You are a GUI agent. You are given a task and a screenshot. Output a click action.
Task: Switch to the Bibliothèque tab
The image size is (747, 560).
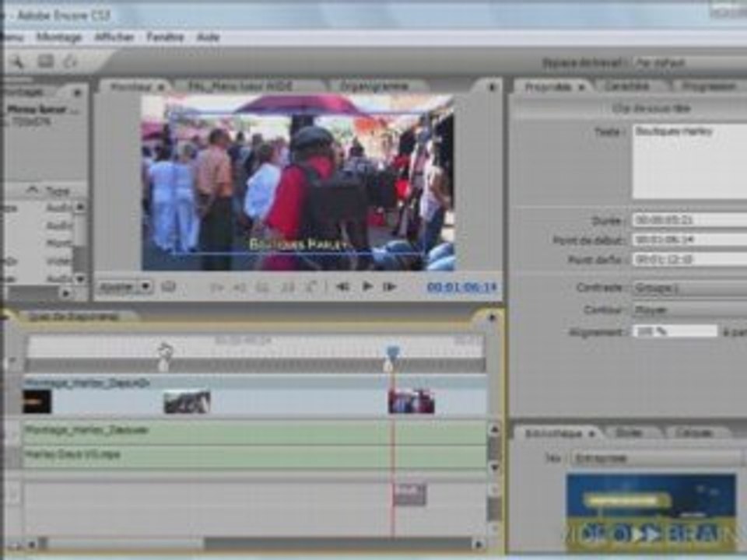(x=559, y=433)
